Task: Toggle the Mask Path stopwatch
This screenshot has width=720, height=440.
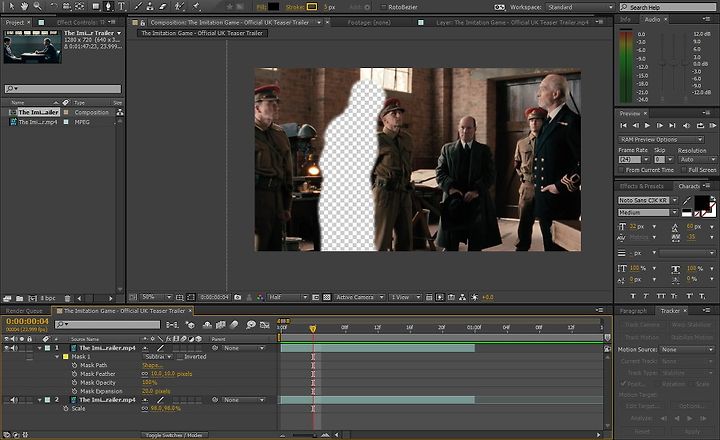Action: click(x=74, y=365)
